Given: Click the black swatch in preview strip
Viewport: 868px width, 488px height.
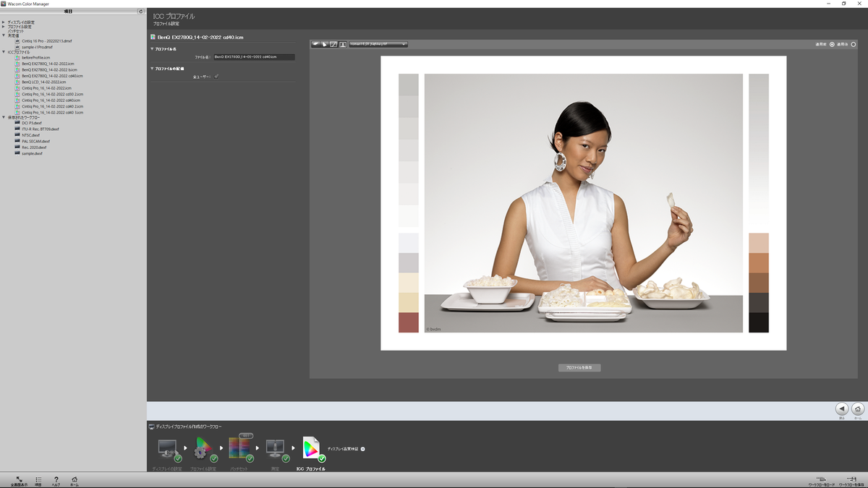Looking at the screenshot, I should 759,322.
